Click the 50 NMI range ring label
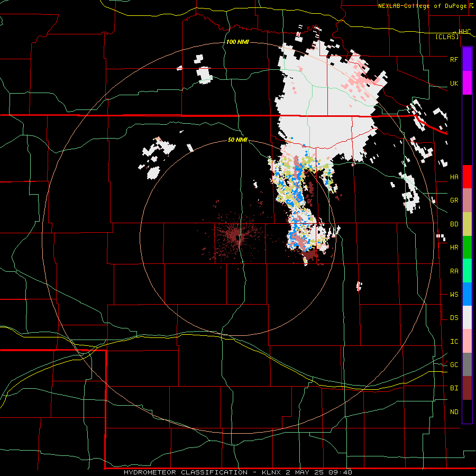This screenshot has width=476, height=476. (x=237, y=140)
